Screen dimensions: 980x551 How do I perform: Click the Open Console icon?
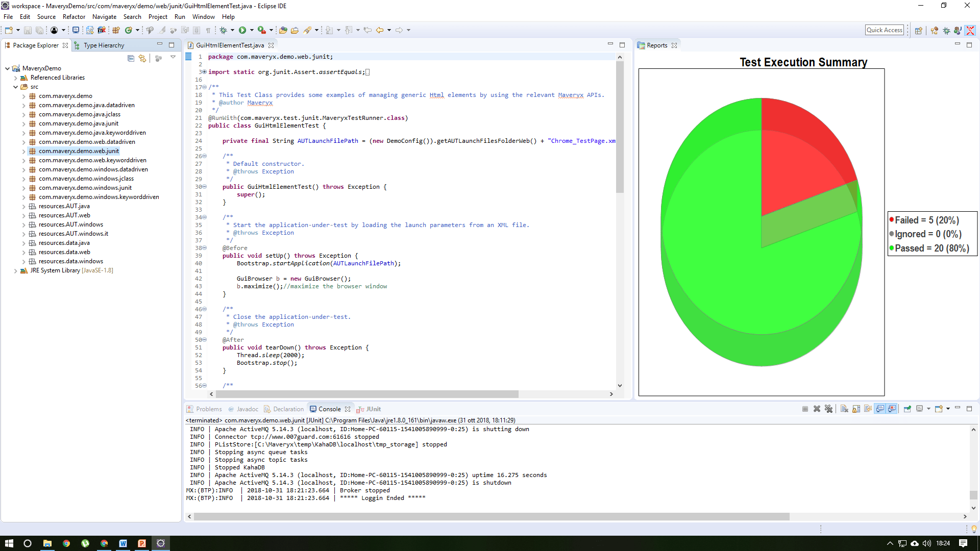(x=939, y=409)
